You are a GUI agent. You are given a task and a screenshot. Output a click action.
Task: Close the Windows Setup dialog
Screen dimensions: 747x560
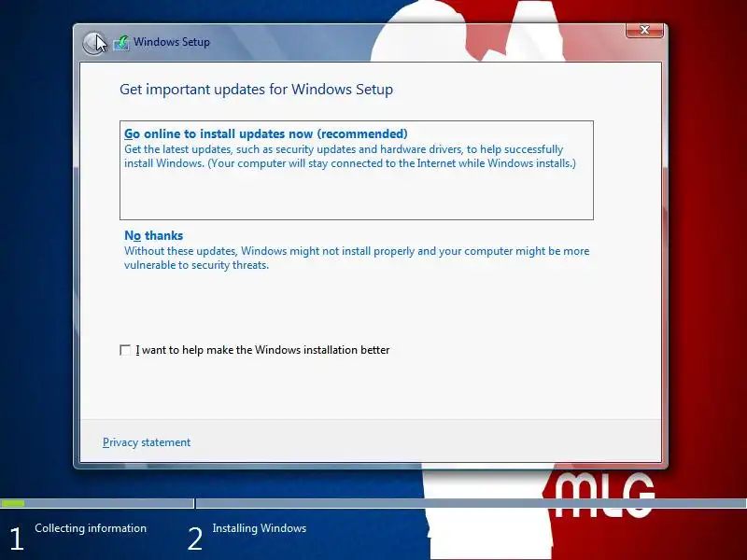click(644, 30)
